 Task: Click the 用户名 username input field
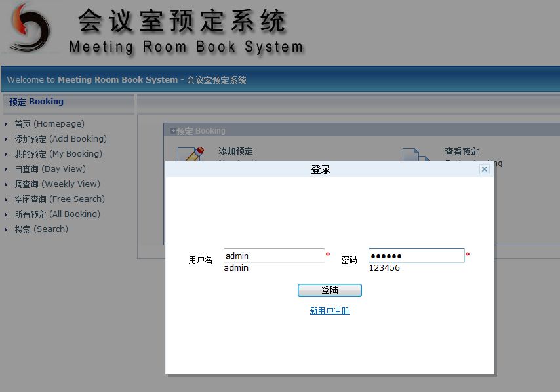click(273, 255)
